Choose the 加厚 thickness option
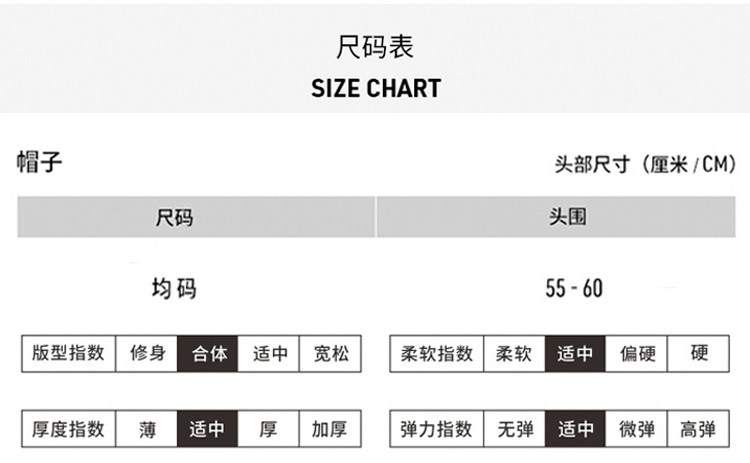This screenshot has height=463, width=750. coord(330,429)
